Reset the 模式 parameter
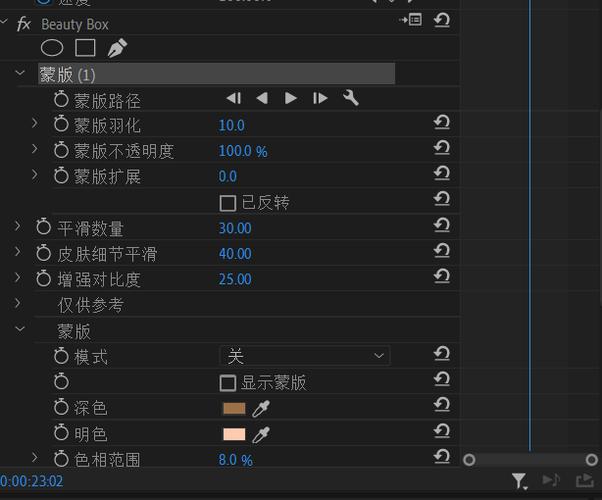602x500 pixels. [x=442, y=353]
